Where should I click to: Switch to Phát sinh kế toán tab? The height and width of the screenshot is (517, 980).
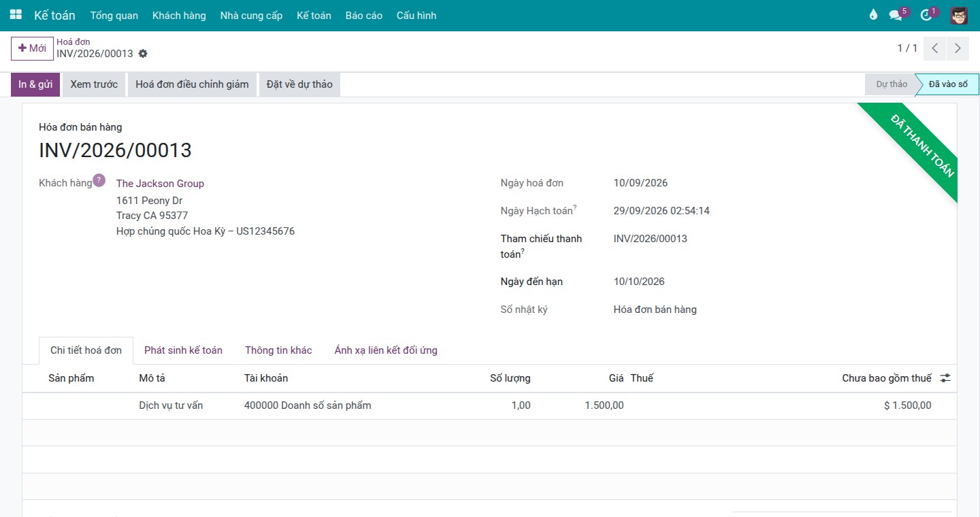click(x=183, y=350)
